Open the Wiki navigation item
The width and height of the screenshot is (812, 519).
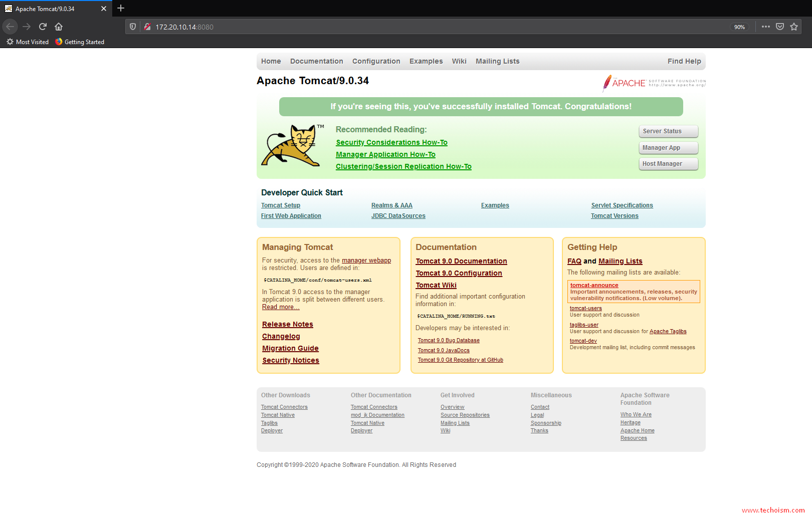459,61
